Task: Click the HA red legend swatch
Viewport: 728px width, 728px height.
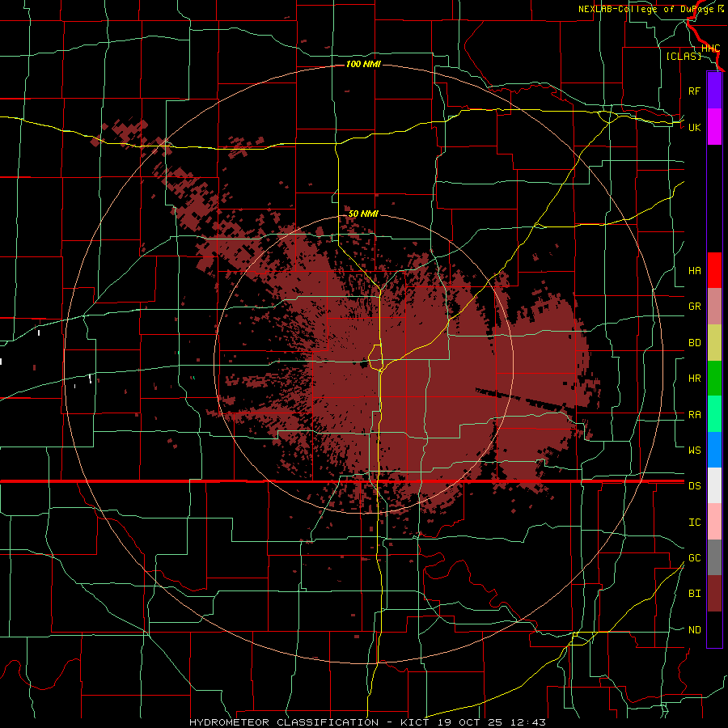Action: (x=714, y=270)
